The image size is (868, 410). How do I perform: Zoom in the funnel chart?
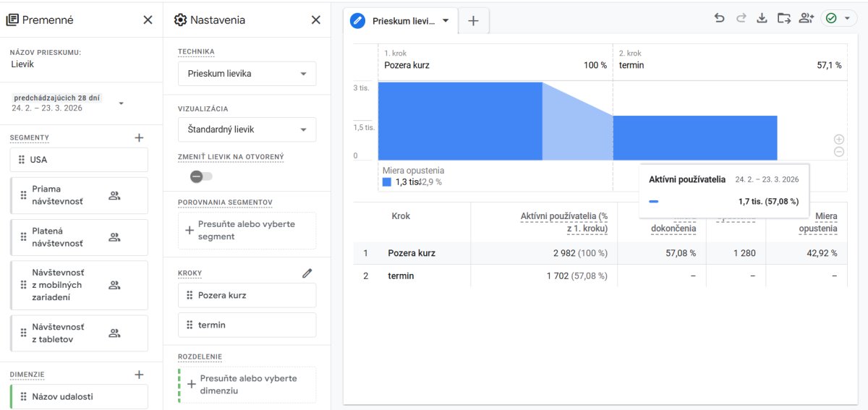(838, 139)
